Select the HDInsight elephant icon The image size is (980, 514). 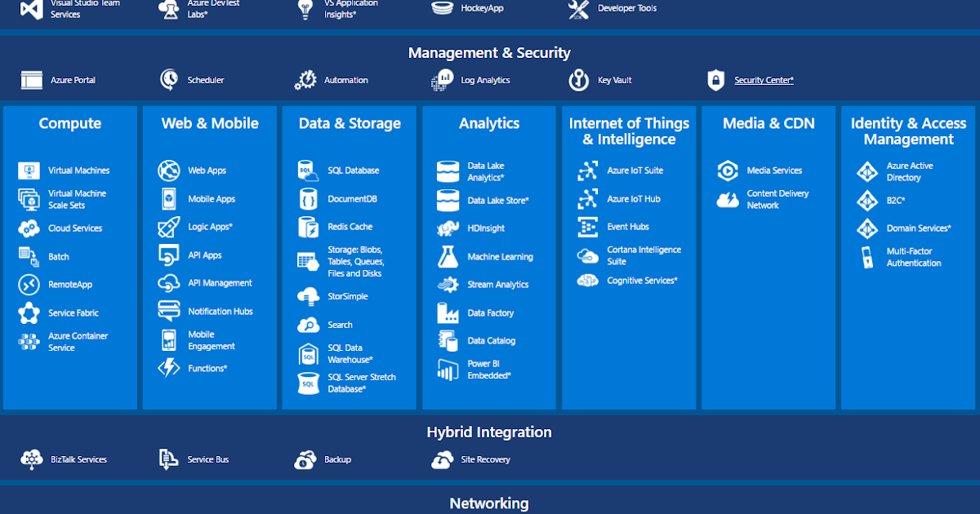coord(447,228)
